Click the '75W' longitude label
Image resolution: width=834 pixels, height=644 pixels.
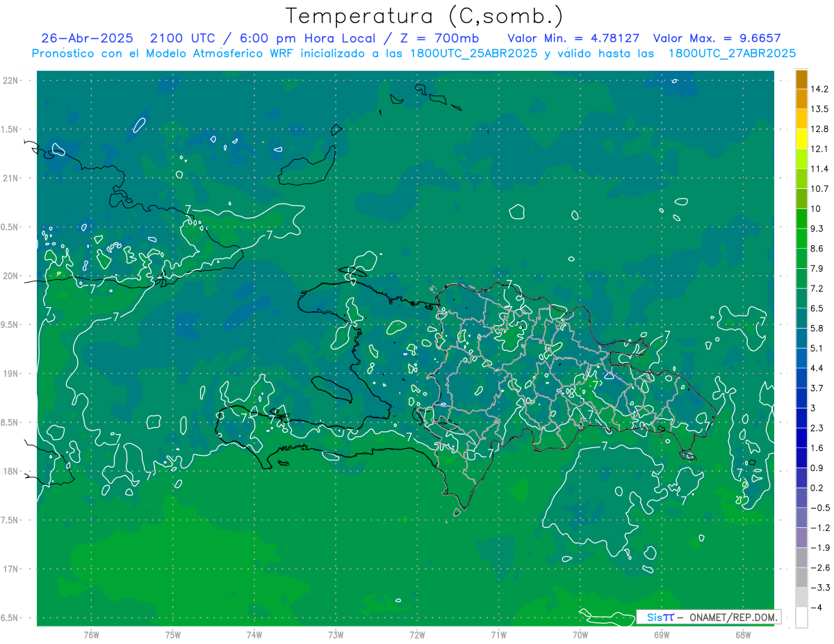point(173,634)
